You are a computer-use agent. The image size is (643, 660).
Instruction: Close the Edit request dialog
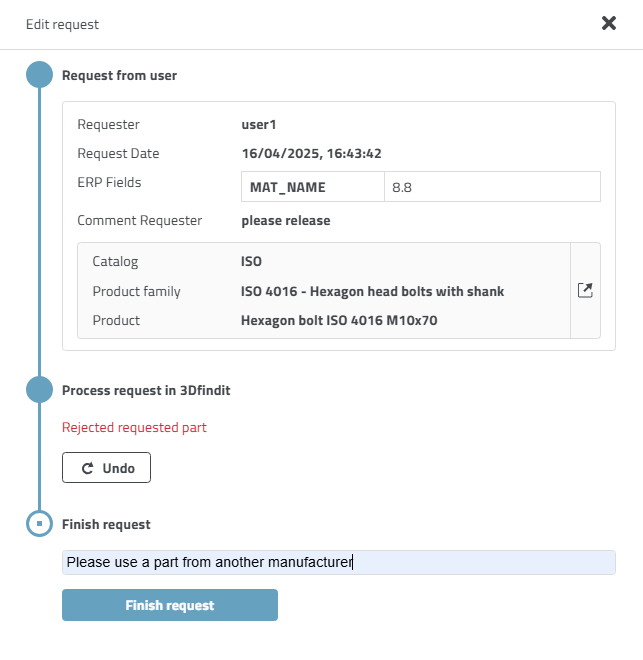click(608, 23)
